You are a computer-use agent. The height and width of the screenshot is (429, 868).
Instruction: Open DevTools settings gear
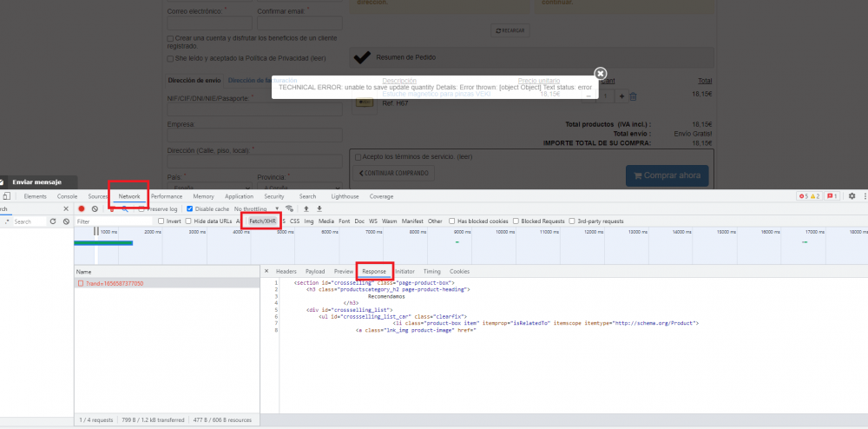[852, 197]
